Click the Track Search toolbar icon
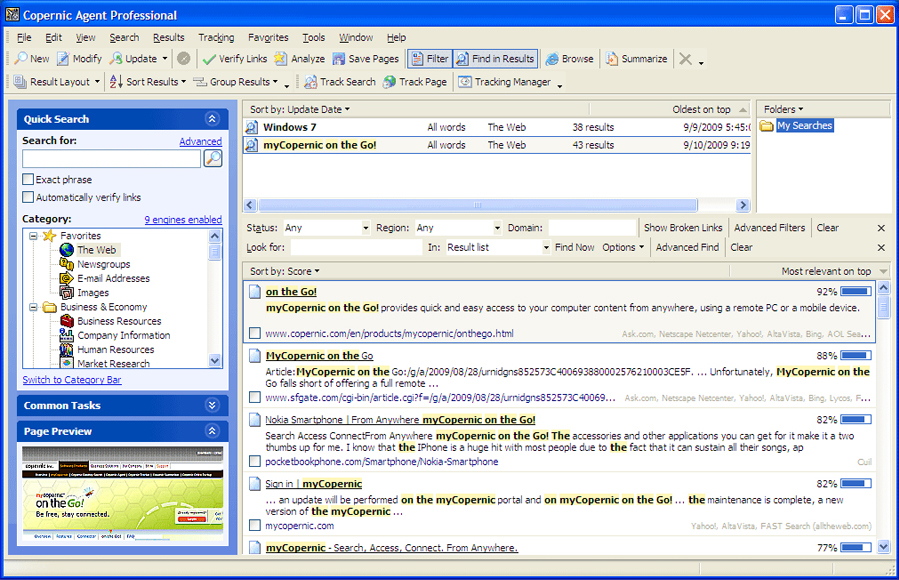This screenshot has width=899, height=580. 311,82
